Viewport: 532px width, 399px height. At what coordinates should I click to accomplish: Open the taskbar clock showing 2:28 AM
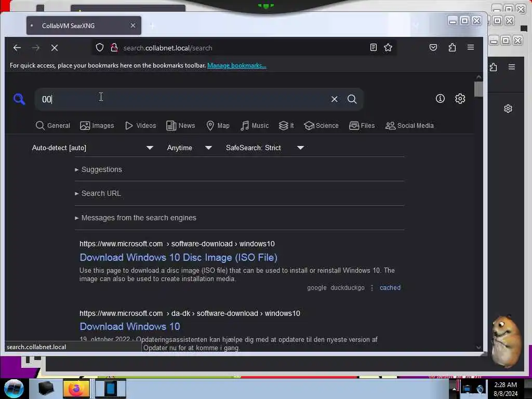(506, 389)
